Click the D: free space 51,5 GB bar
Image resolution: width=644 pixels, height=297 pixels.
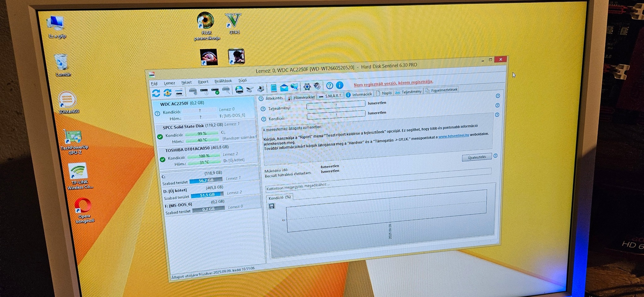207,195
